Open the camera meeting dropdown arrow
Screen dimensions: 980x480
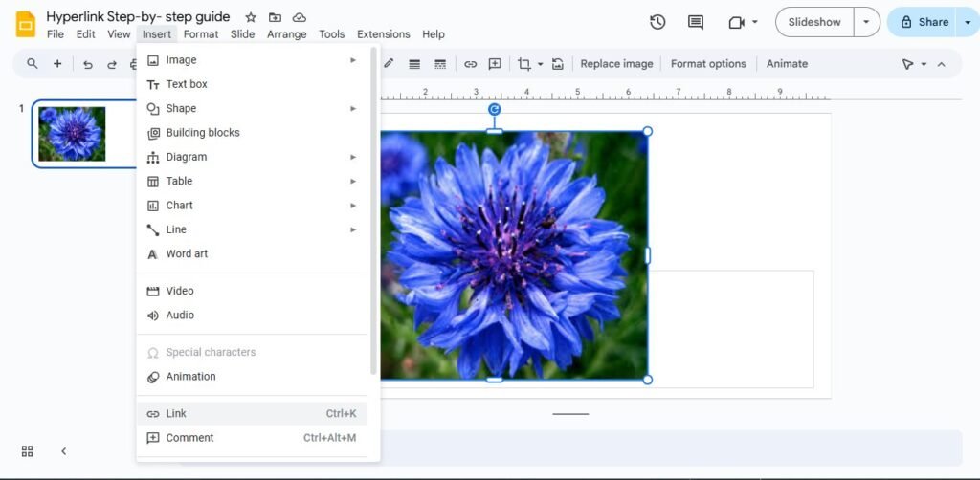click(x=754, y=22)
